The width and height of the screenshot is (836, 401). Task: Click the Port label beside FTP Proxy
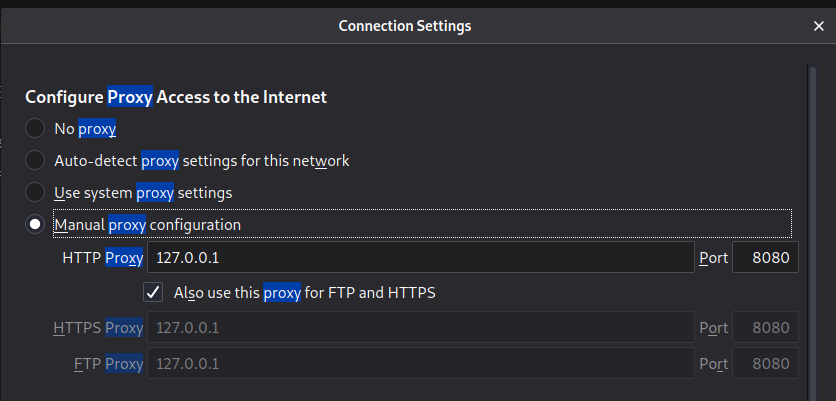click(713, 364)
